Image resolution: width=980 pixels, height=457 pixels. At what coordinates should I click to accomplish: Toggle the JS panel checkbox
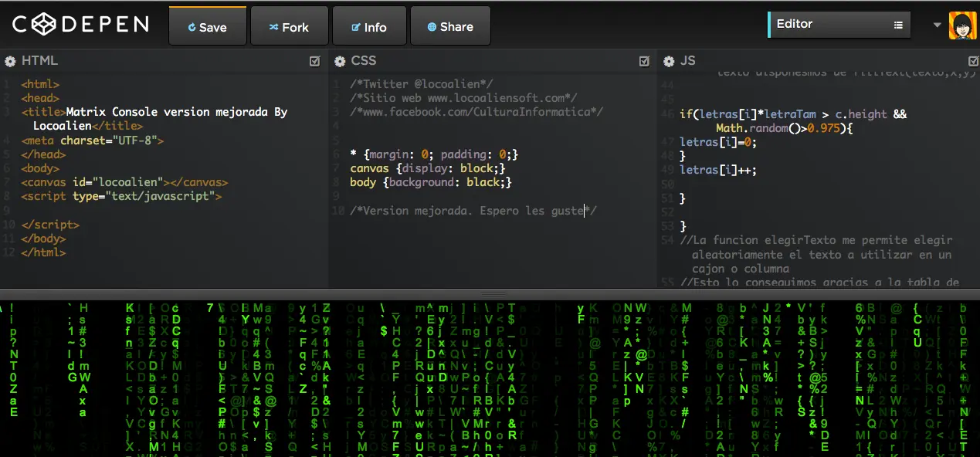click(x=974, y=61)
